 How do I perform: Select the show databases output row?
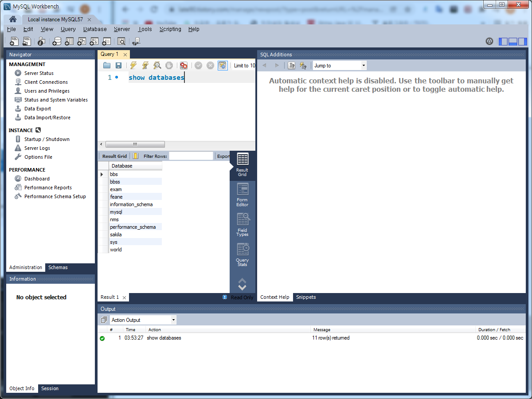point(311,338)
